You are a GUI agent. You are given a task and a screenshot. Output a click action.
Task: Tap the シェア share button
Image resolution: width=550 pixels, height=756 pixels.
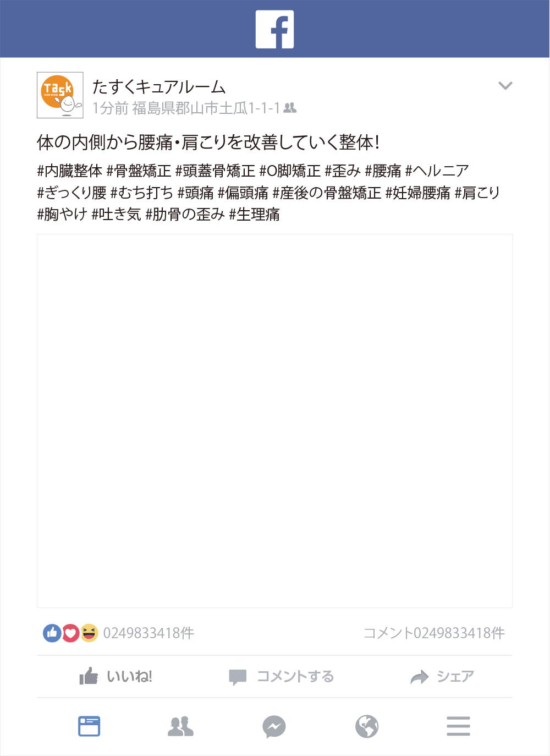click(442, 676)
